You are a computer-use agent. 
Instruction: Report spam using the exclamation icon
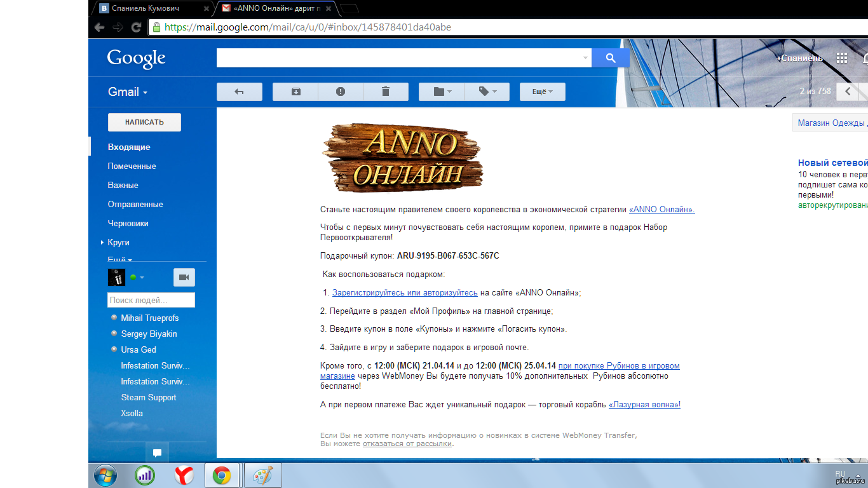coord(341,91)
